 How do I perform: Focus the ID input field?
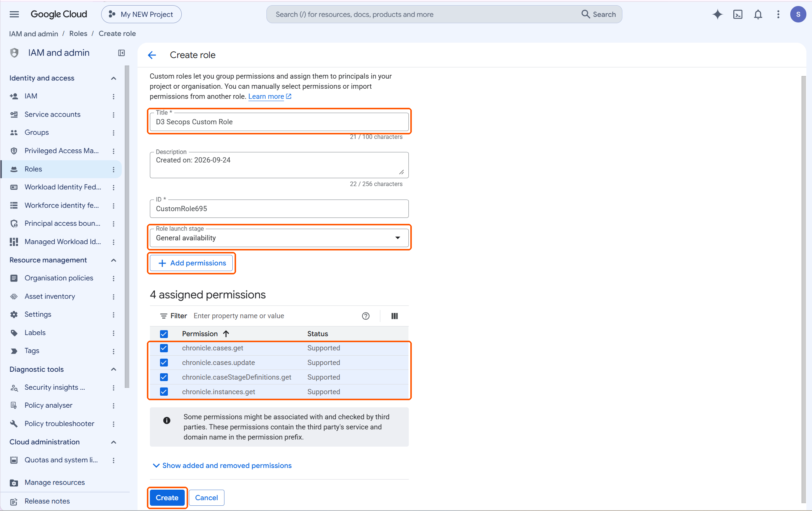tap(279, 209)
